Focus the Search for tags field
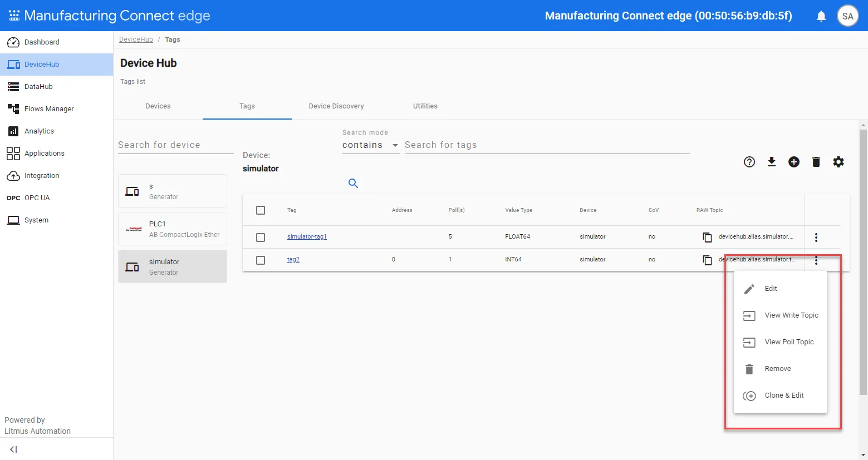 547,145
